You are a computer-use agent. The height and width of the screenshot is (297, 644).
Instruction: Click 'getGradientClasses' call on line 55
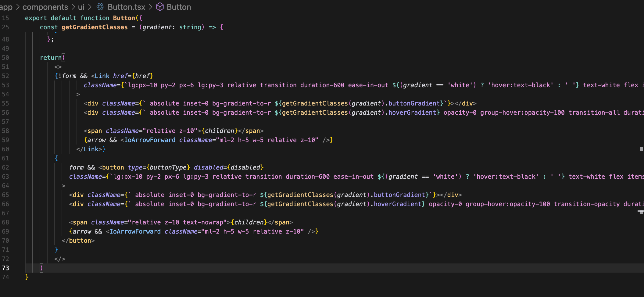tap(315, 103)
